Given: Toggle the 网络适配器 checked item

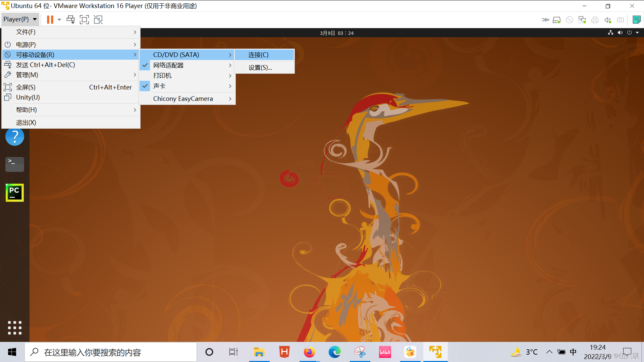Looking at the screenshot, I should point(187,65).
